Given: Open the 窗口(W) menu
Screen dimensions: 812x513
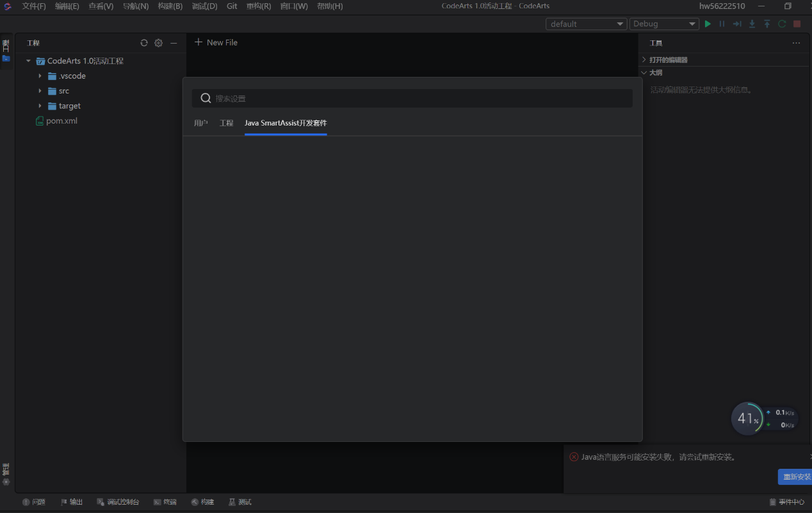Looking at the screenshot, I should click(294, 6).
